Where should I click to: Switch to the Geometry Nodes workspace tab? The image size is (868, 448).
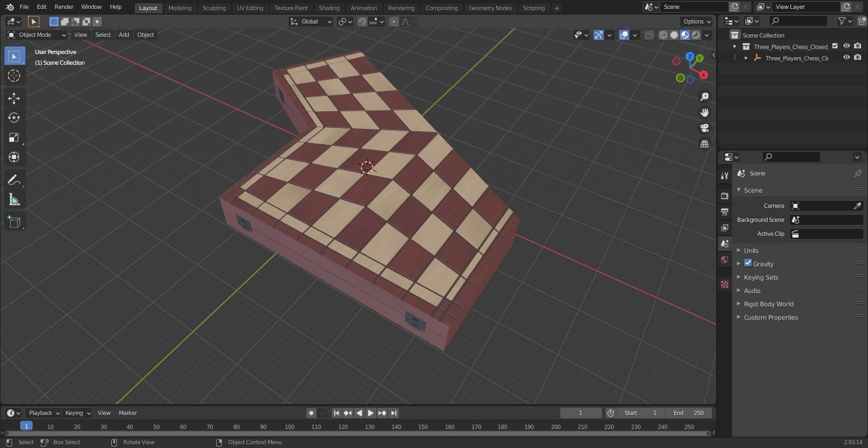coord(490,8)
